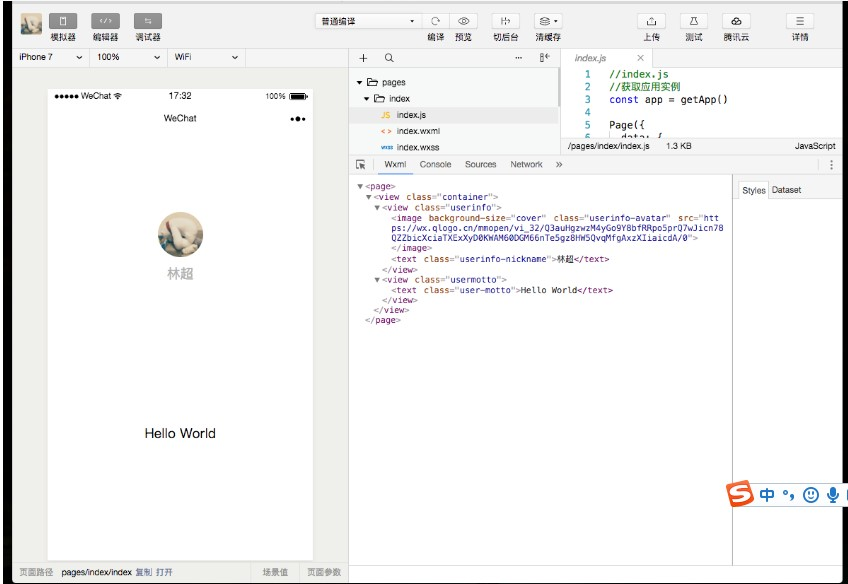Collapse the view container node
The height and width of the screenshot is (584, 848).
point(368,197)
